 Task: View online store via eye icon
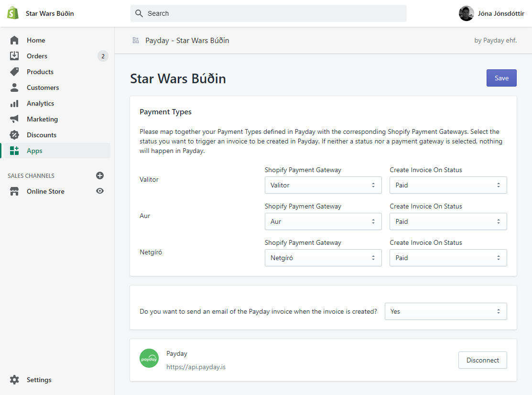tap(100, 191)
